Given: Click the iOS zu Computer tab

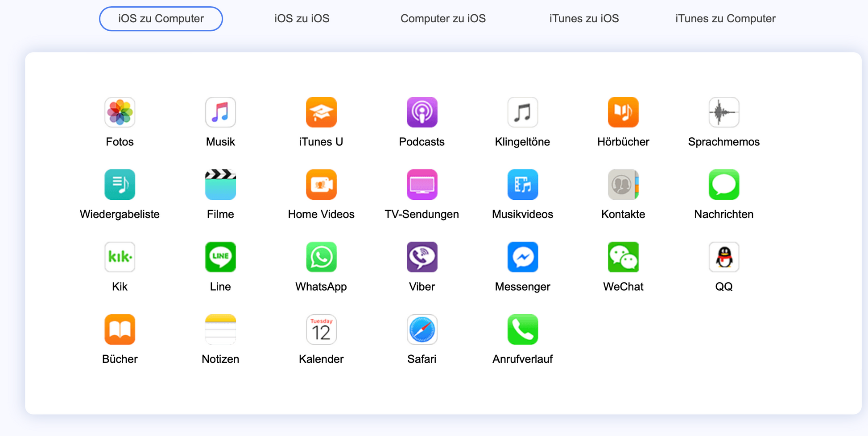Looking at the screenshot, I should coord(161,19).
